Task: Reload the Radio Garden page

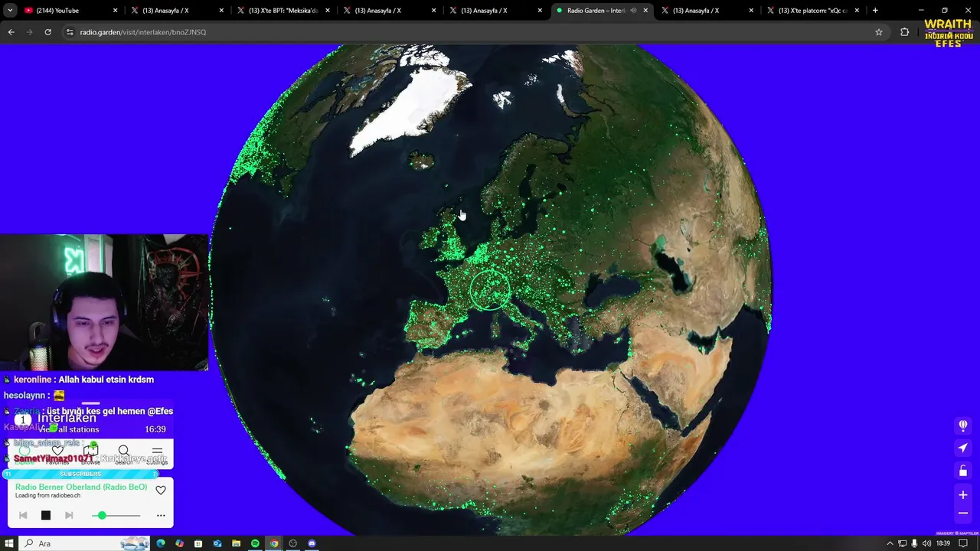Action: (x=47, y=32)
